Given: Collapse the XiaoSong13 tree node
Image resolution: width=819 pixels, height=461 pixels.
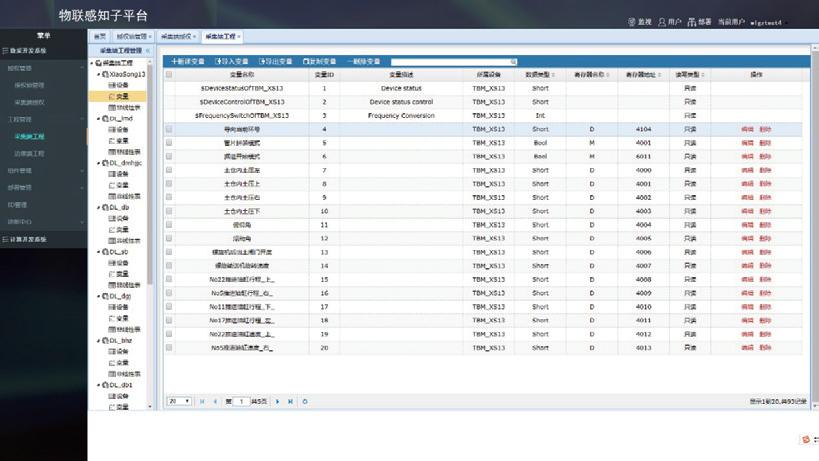Looking at the screenshot, I should click(98, 74).
